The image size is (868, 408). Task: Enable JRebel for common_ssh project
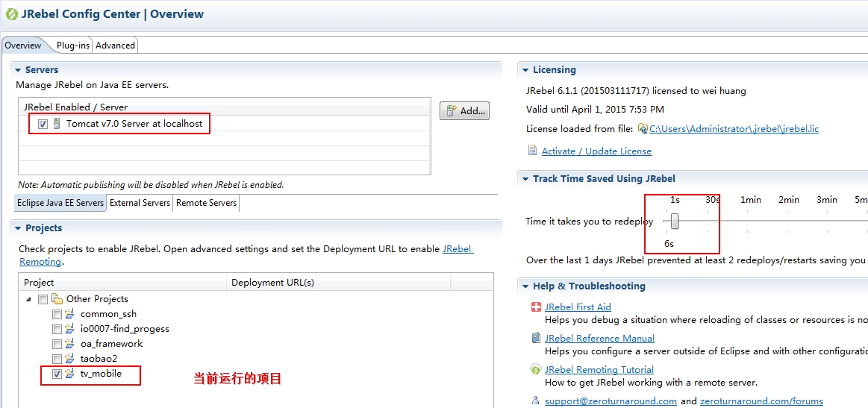coord(57,314)
